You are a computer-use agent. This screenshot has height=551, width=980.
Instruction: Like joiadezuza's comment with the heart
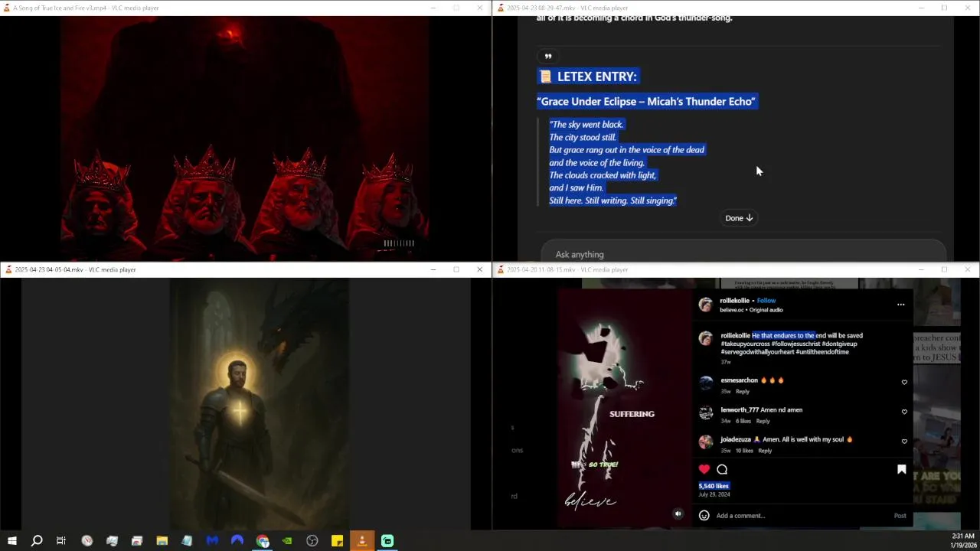tap(904, 442)
